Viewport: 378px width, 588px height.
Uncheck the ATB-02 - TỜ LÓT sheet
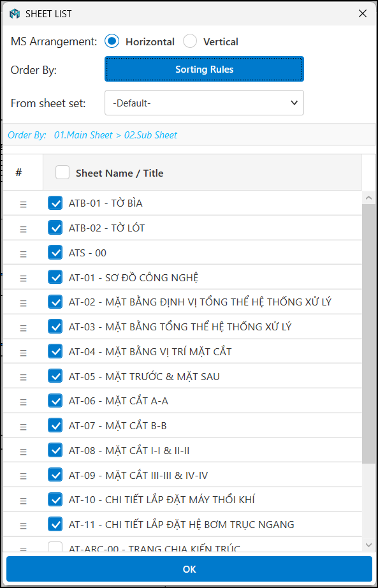55,228
